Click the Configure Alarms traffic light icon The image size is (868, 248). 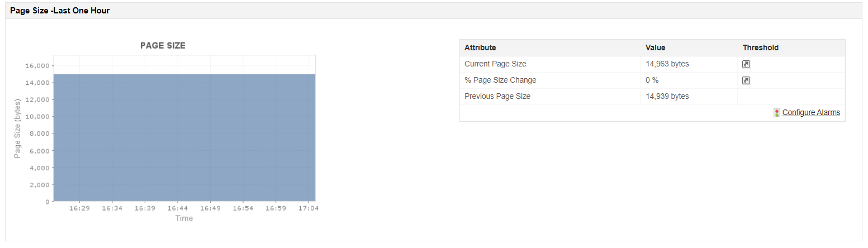coord(777,113)
